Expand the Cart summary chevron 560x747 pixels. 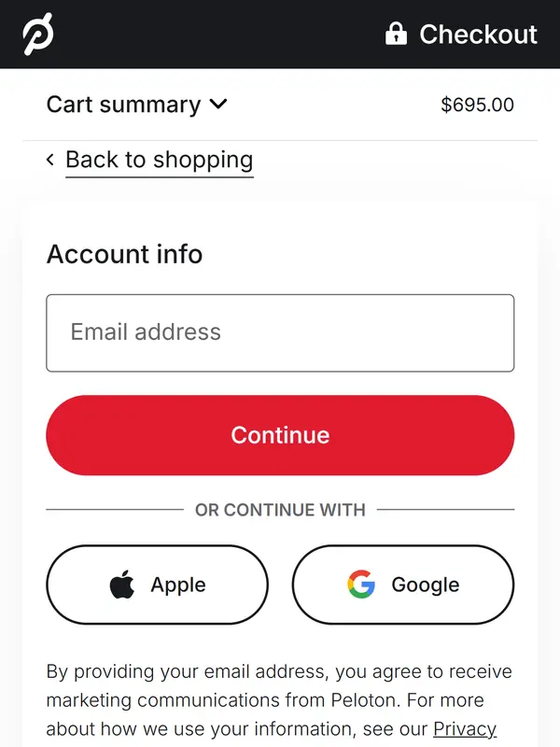click(x=218, y=104)
